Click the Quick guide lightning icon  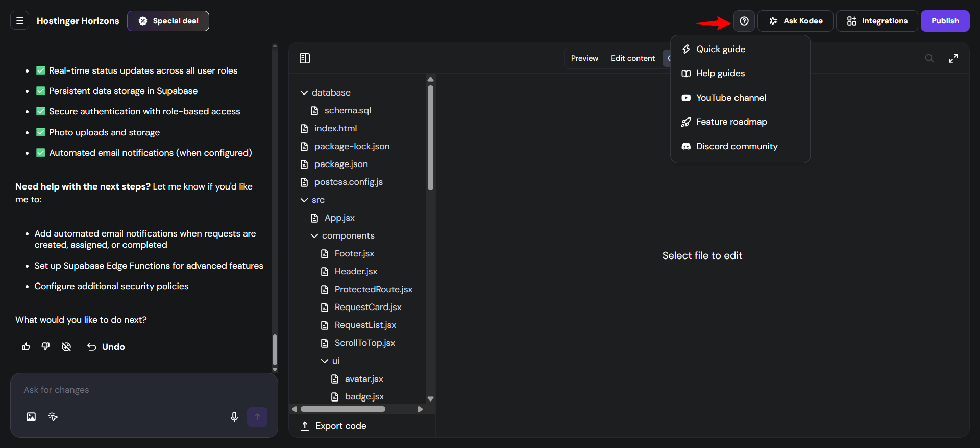[686, 49]
